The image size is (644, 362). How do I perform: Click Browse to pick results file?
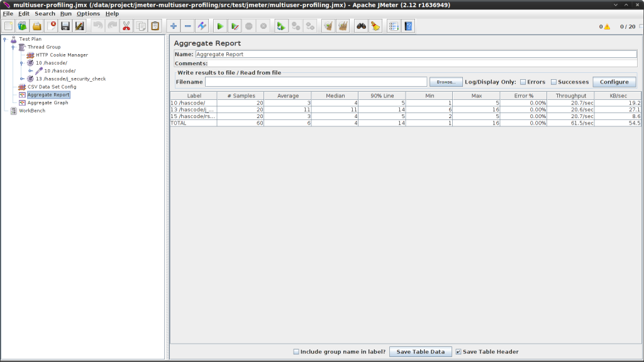[x=445, y=82]
